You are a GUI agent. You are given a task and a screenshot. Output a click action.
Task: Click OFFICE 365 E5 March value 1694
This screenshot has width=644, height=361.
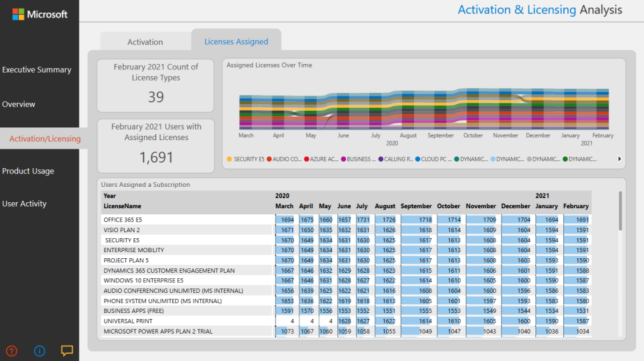(287, 220)
